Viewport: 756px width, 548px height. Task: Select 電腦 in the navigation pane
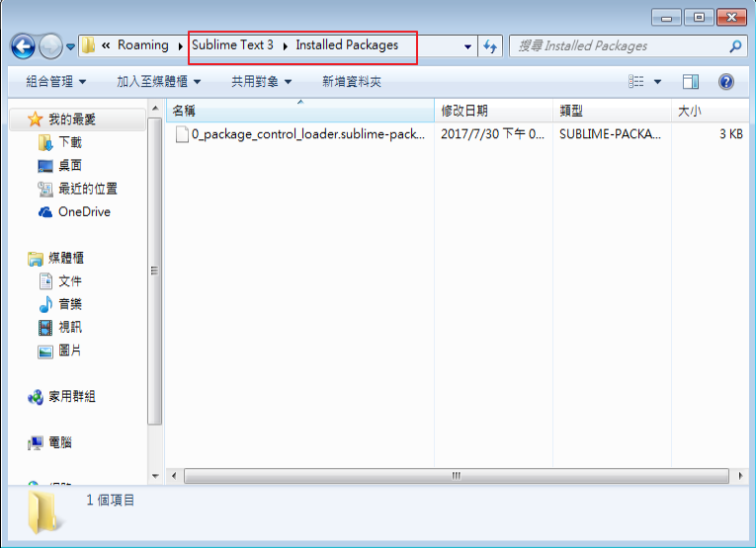click(59, 442)
